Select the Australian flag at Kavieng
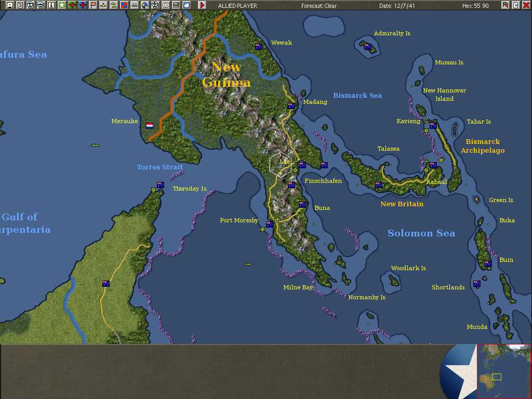This screenshot has height=399, width=532. 433,126
